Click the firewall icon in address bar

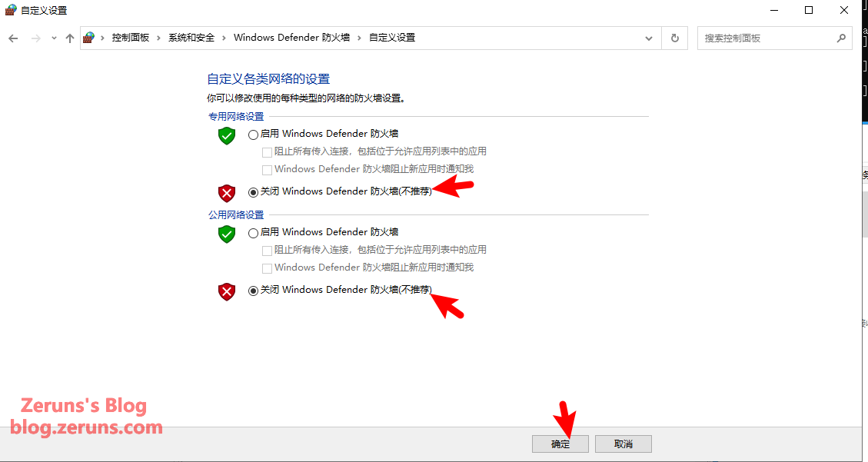[x=88, y=38]
